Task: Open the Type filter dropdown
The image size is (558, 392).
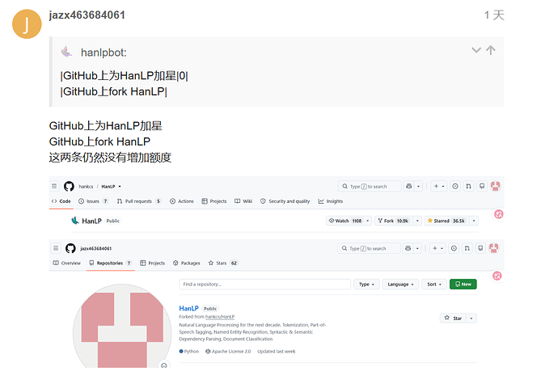Action: coord(366,285)
